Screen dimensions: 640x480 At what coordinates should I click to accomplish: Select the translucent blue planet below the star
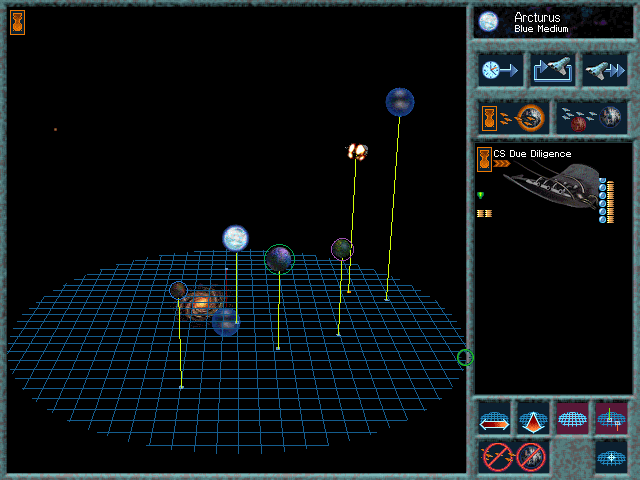click(x=226, y=322)
